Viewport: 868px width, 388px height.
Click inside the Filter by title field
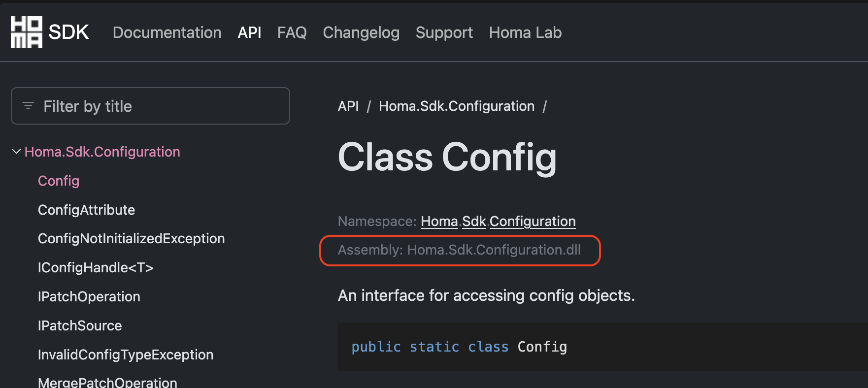(x=148, y=105)
